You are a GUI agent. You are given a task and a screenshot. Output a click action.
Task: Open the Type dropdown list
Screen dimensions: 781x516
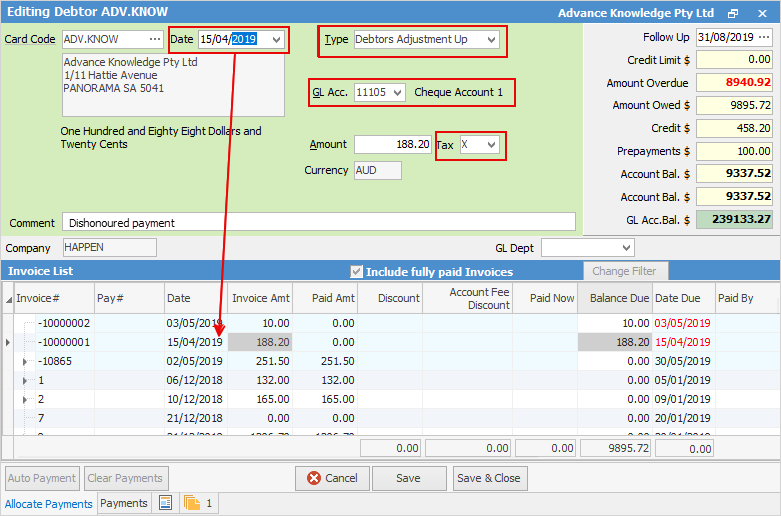[491, 39]
